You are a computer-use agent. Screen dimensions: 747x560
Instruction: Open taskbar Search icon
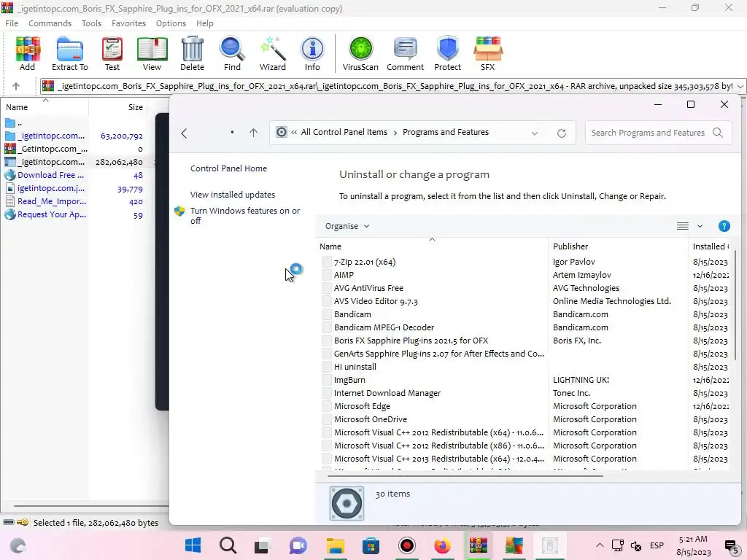click(x=228, y=545)
